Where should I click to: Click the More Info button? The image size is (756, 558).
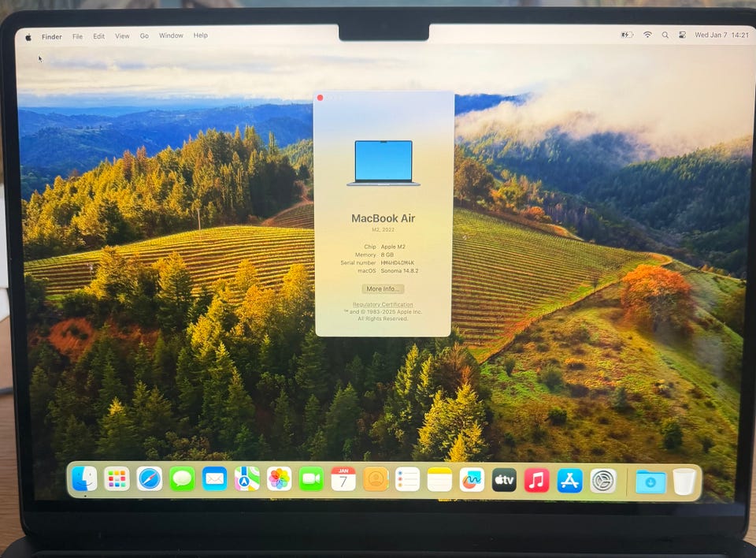point(383,288)
